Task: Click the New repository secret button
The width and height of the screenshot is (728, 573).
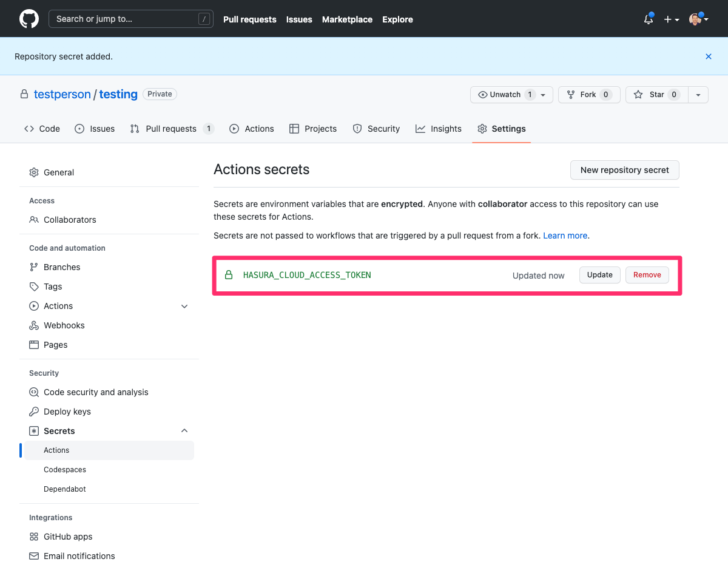Action: [x=624, y=170]
